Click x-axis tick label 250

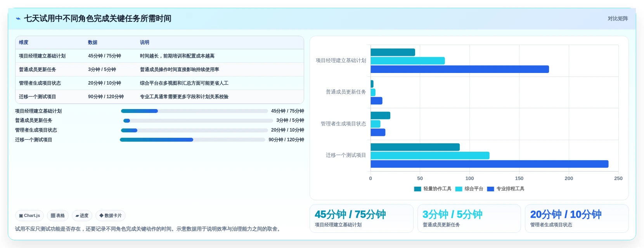click(618, 179)
